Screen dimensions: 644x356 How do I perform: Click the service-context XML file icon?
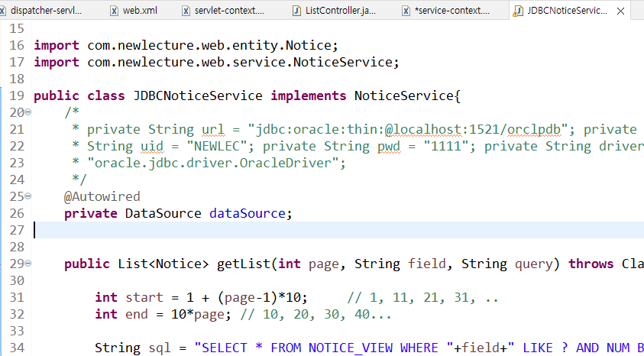406,11
